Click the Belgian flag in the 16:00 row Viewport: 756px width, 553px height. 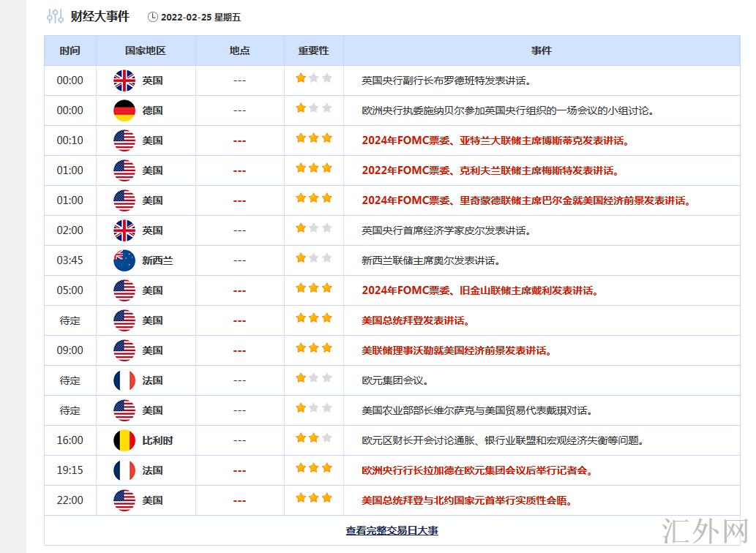point(124,440)
